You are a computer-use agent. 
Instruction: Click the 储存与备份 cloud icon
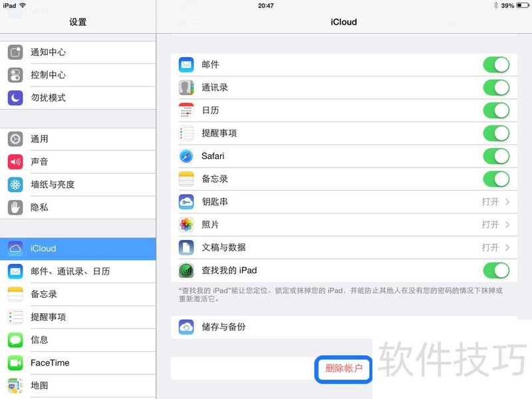[x=186, y=327]
